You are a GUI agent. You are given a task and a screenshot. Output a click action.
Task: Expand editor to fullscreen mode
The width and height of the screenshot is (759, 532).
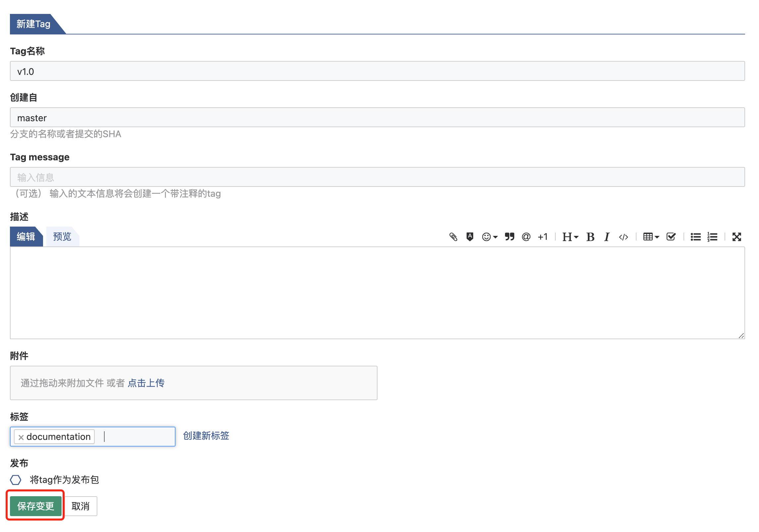(x=736, y=237)
